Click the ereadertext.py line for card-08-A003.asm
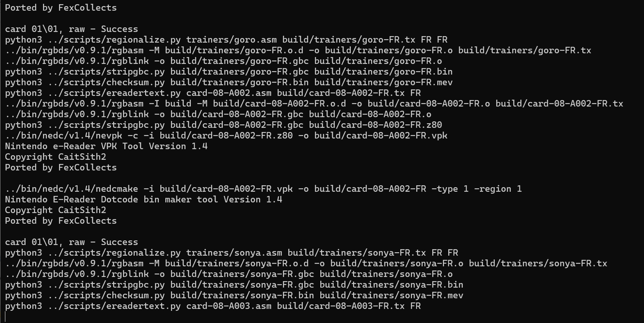 (213, 306)
